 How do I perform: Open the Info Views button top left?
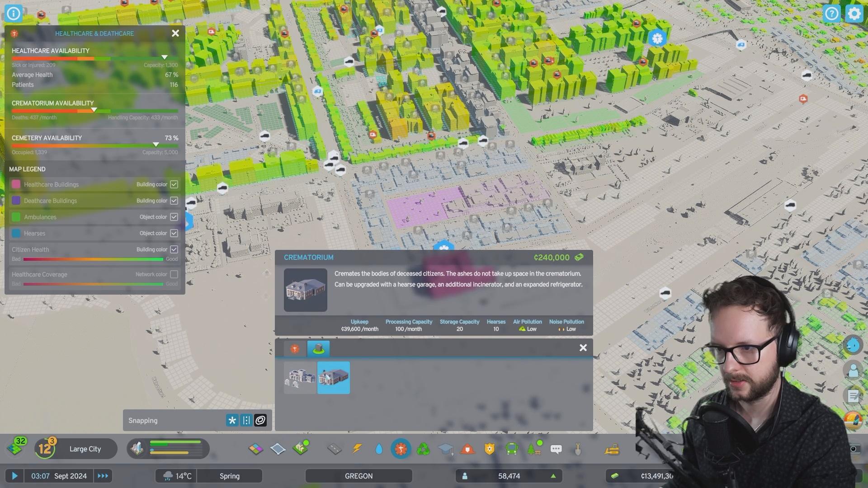pyautogui.click(x=14, y=14)
